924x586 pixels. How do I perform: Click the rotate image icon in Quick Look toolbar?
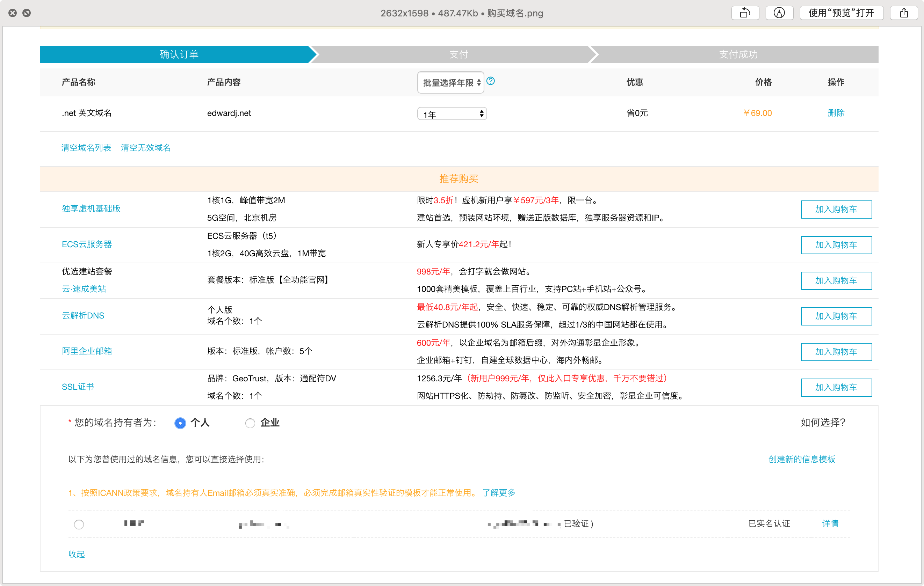745,13
